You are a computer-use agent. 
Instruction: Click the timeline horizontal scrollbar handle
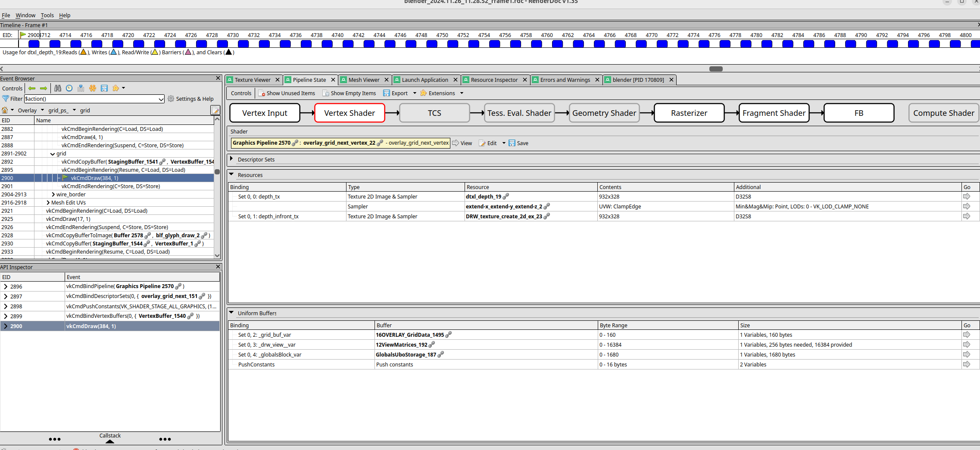(716, 69)
